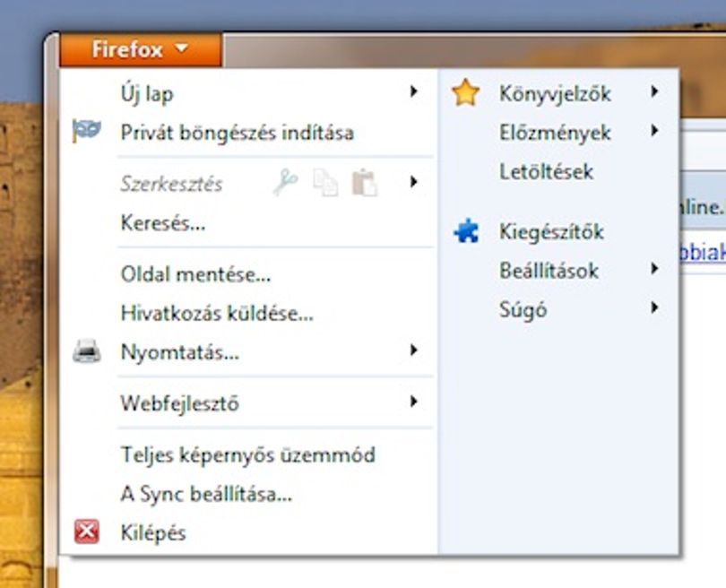Expand the Előzmények submenu arrow
The height and width of the screenshot is (588, 726).
coord(654,131)
